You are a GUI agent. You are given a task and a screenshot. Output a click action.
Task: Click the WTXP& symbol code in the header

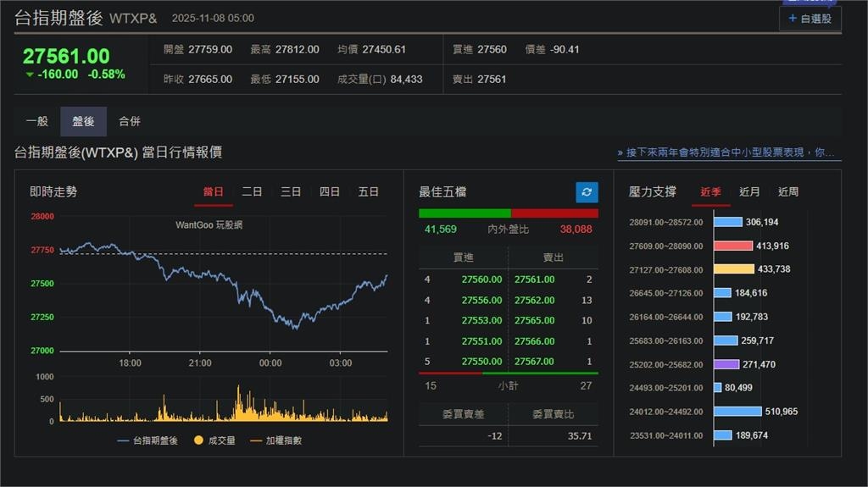133,19
